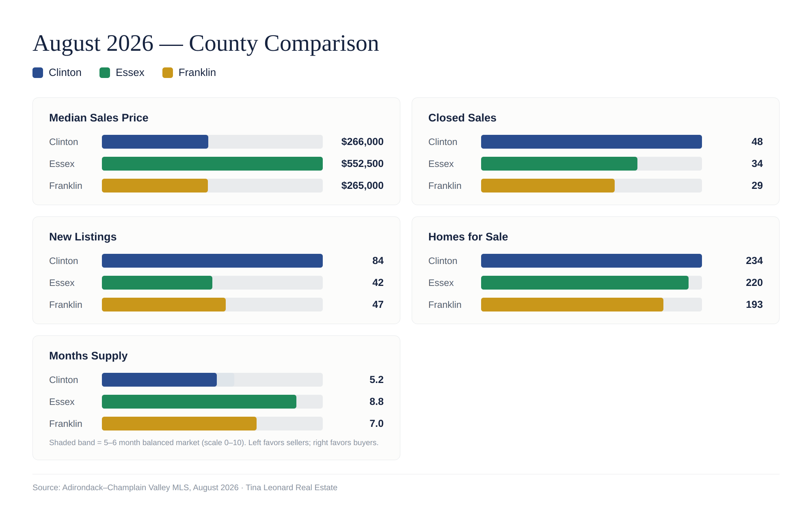This screenshot has height=517, width=812.
Task: Click the Median Sales Price heading
Action: [x=99, y=118]
